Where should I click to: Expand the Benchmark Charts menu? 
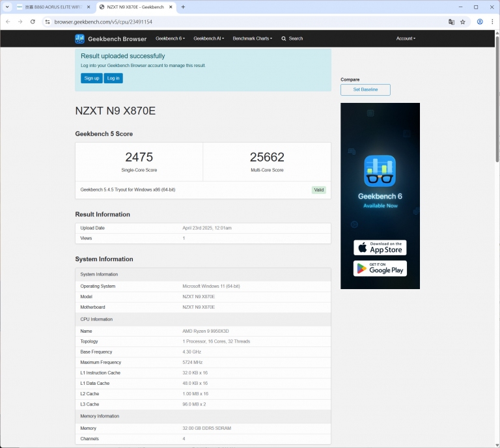(x=252, y=38)
